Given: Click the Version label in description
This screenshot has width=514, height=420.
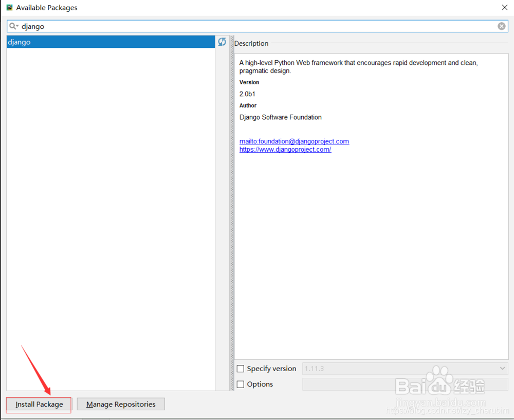Looking at the screenshot, I should click(249, 82).
